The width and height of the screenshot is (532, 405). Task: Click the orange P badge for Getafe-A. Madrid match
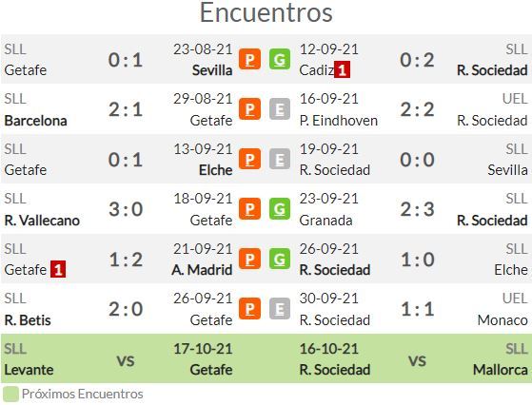coord(249,259)
